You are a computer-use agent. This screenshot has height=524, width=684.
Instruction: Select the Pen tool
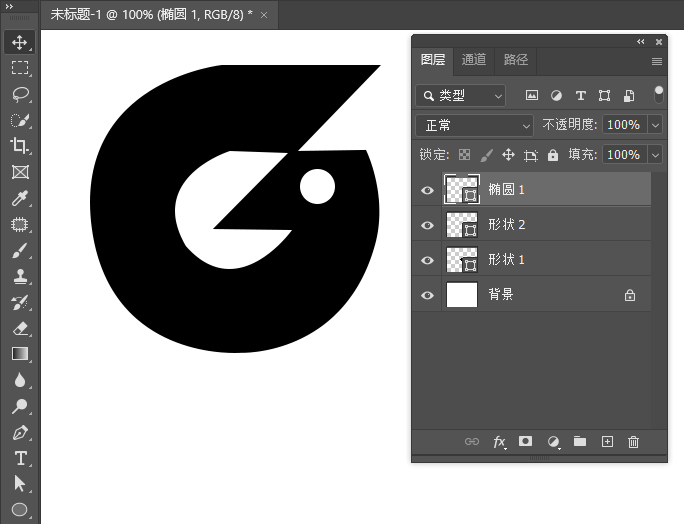point(20,432)
